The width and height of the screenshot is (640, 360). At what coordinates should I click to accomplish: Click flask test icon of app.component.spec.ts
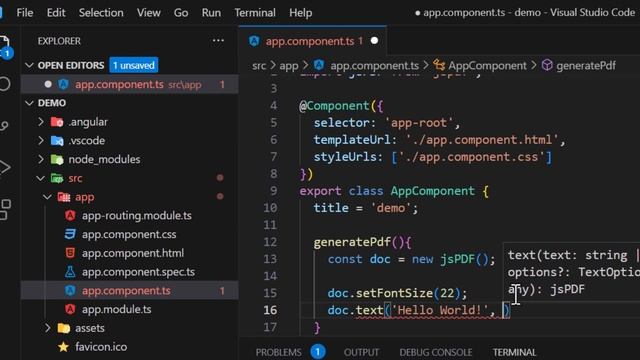(x=70, y=271)
